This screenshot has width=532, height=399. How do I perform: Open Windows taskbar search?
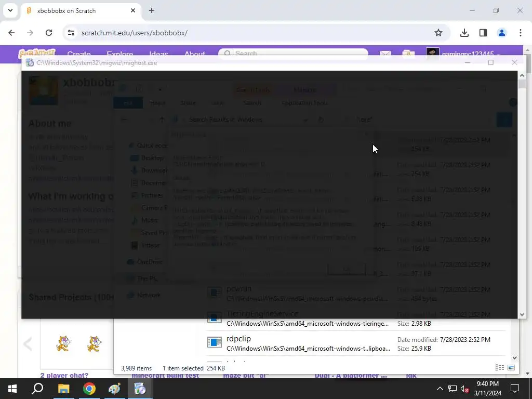[x=37, y=389]
